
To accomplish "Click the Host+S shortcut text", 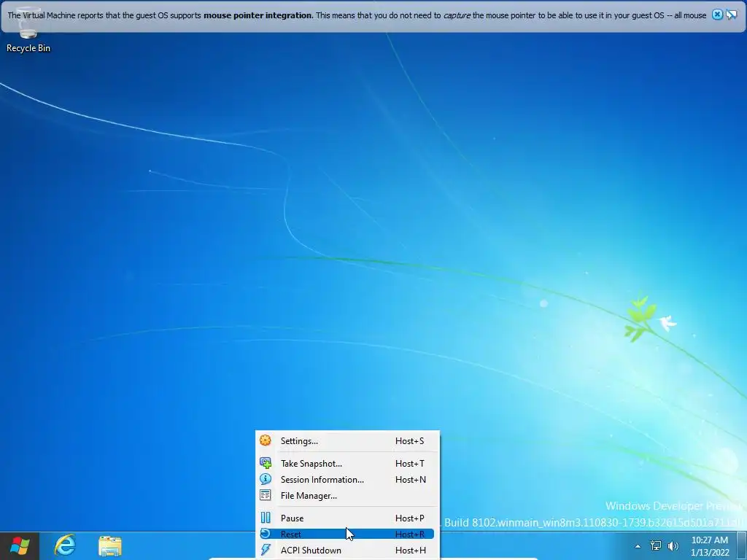I will tap(410, 441).
